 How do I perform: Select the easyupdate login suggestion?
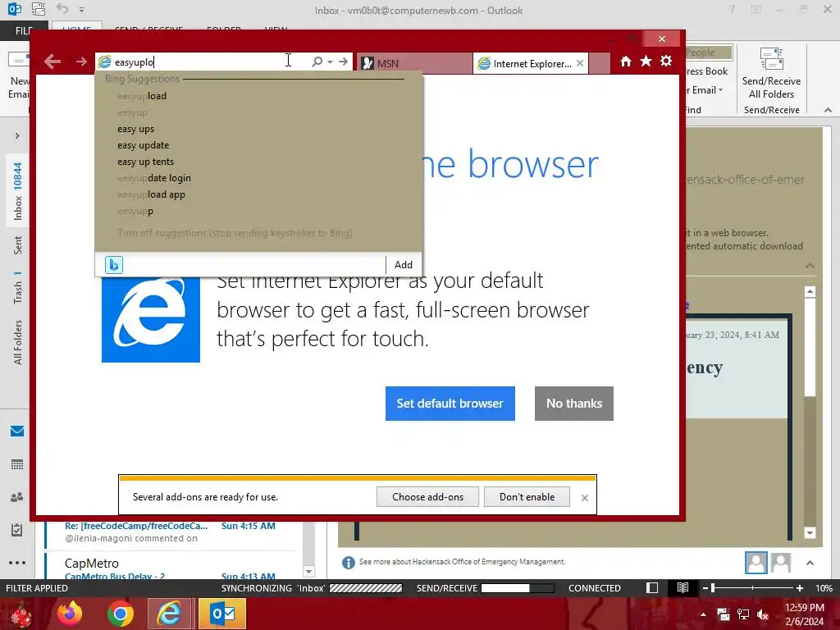pyautogui.click(x=154, y=178)
